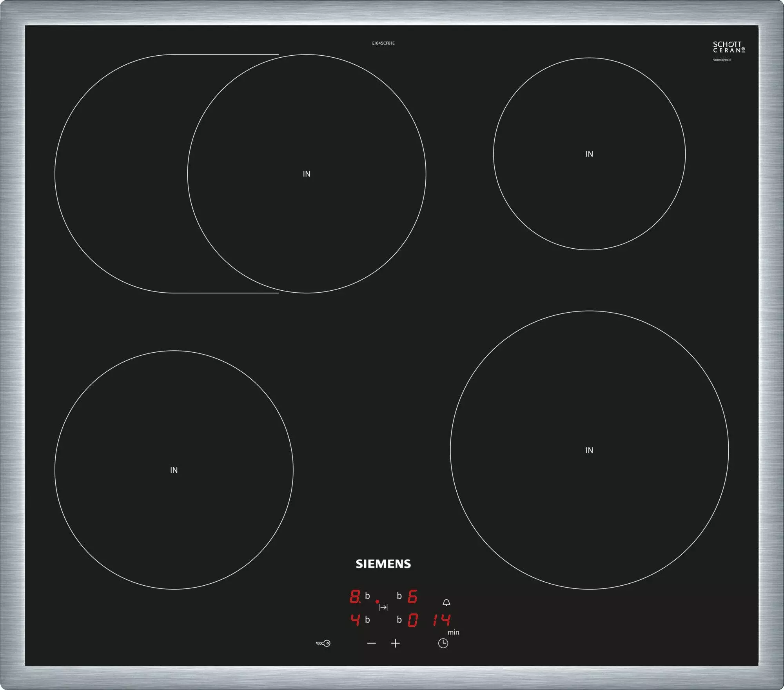Touch the red indicator dot beside extension symbol
The height and width of the screenshot is (690, 784).
click(x=377, y=601)
